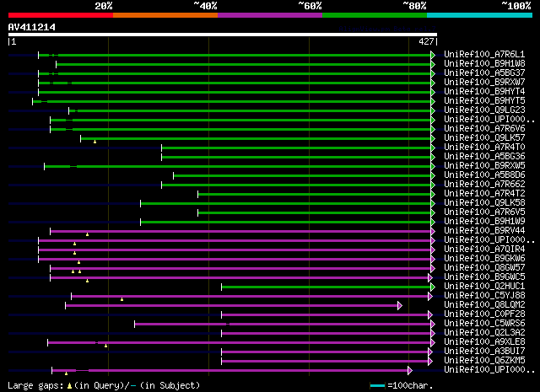Click the yellow gap marker under A7QIR4 alignment

point(74,253)
